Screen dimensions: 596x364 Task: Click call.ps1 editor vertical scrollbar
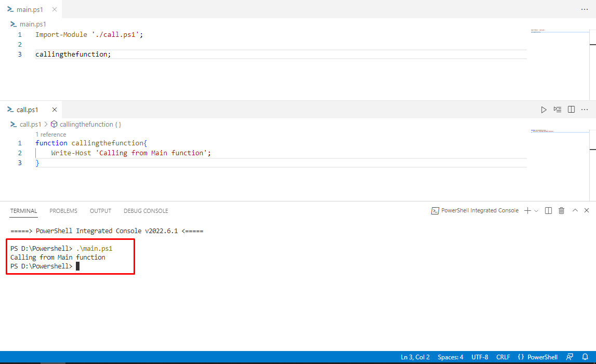tap(592, 165)
